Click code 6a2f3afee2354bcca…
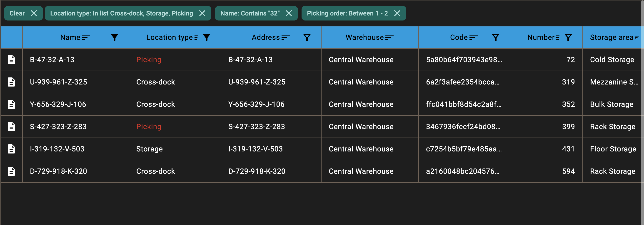Viewport: 644px width, 225px height. click(463, 82)
